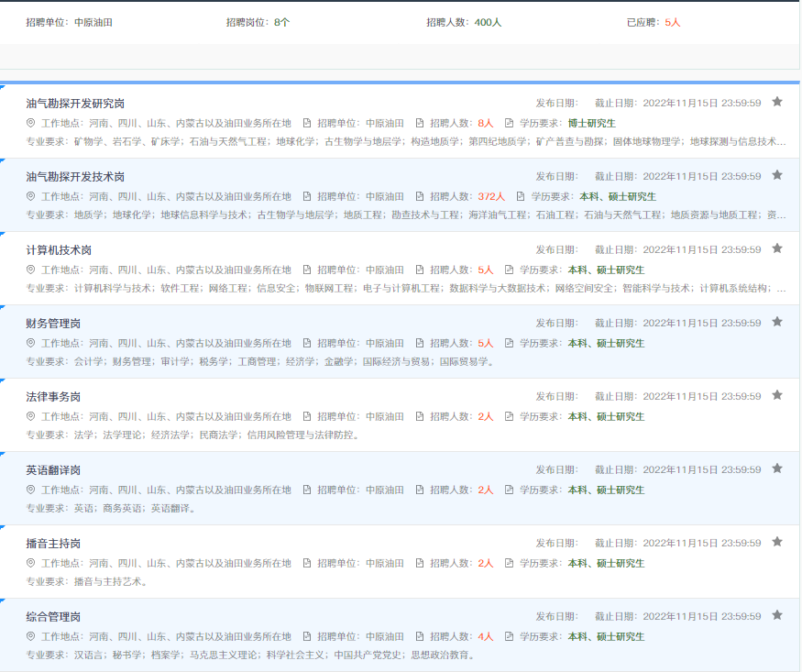Open the 油气勘探开发研究岗 job title

pos(75,104)
